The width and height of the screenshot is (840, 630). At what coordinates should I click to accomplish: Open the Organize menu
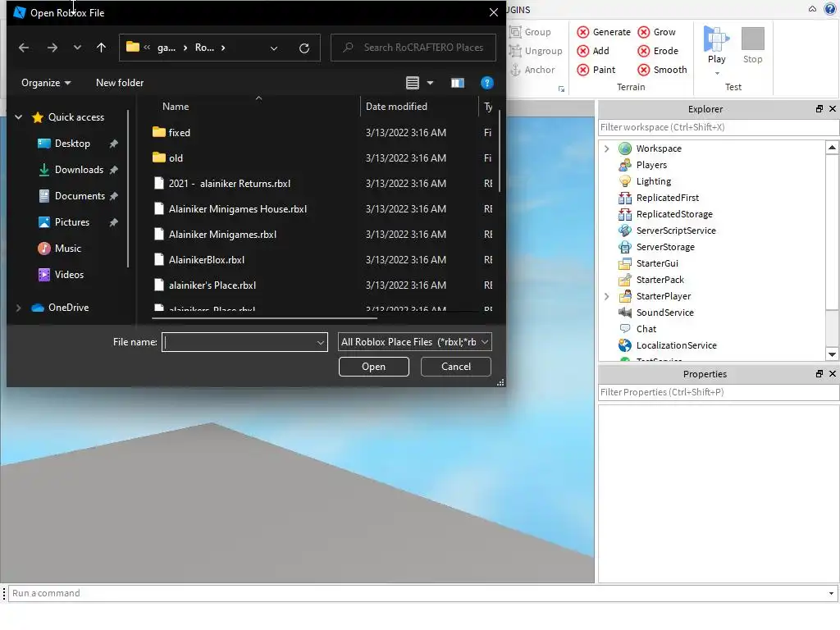46,83
